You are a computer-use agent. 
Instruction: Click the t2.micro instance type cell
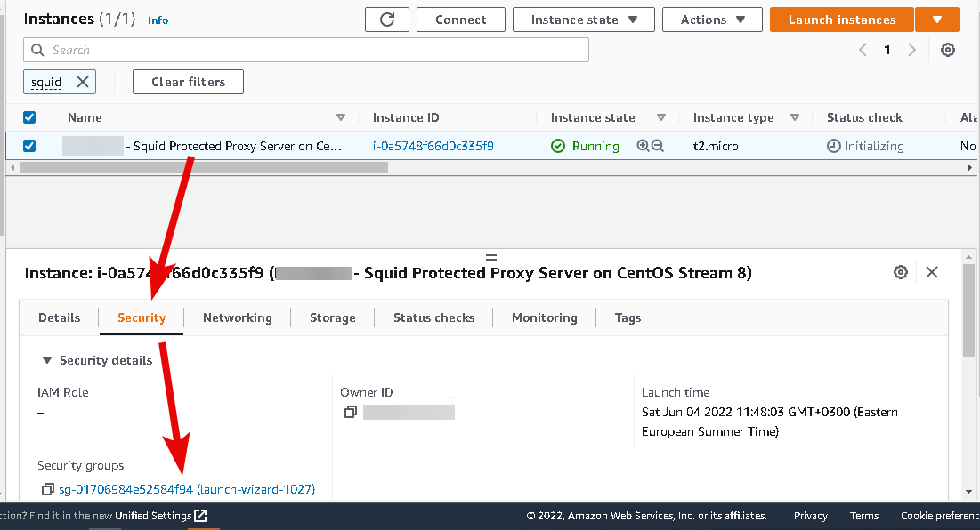click(x=716, y=146)
